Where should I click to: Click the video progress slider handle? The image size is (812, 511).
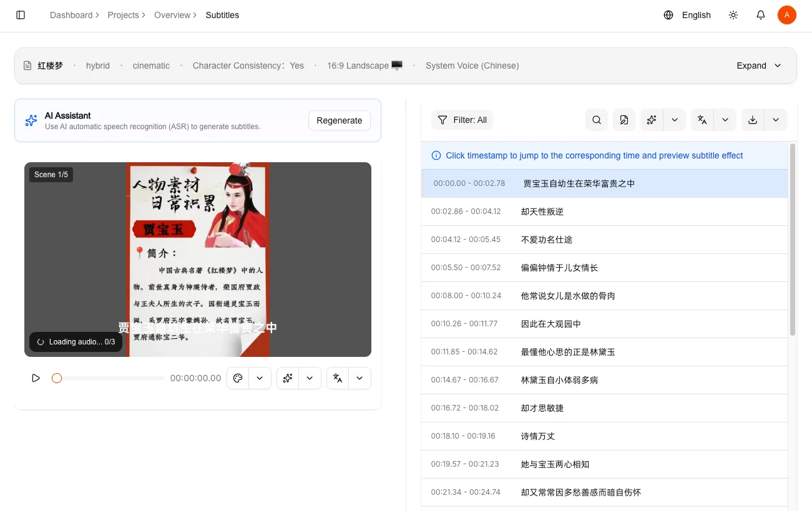[x=57, y=378]
